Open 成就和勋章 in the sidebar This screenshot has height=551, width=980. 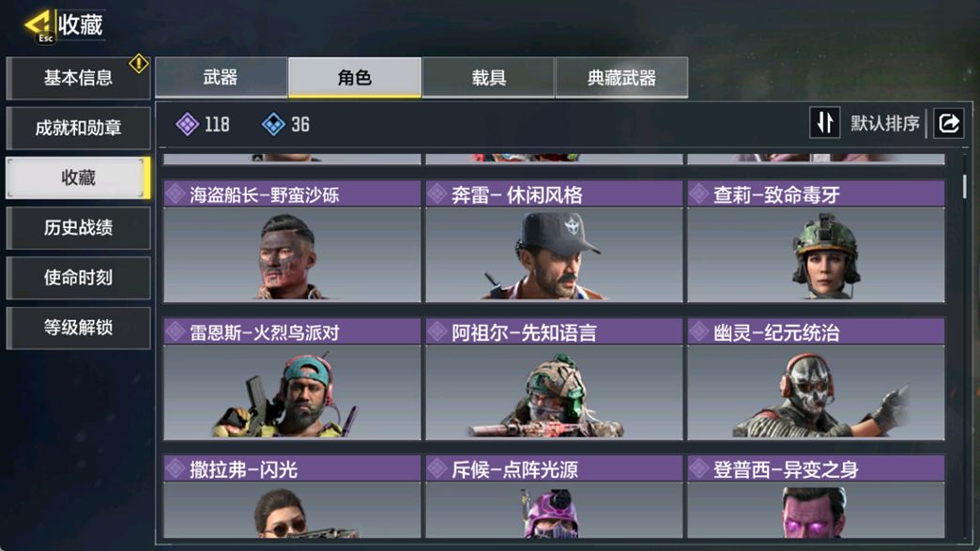pos(78,128)
